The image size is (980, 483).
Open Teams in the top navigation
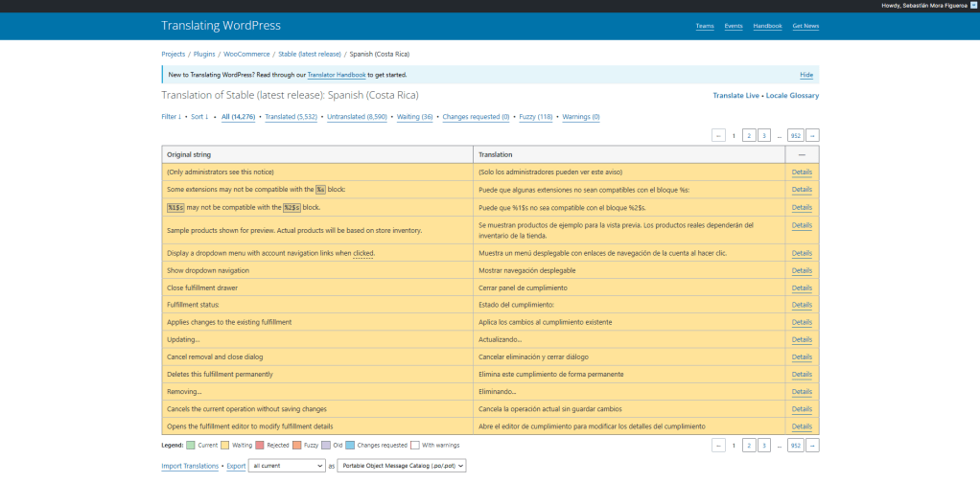pyautogui.click(x=705, y=26)
